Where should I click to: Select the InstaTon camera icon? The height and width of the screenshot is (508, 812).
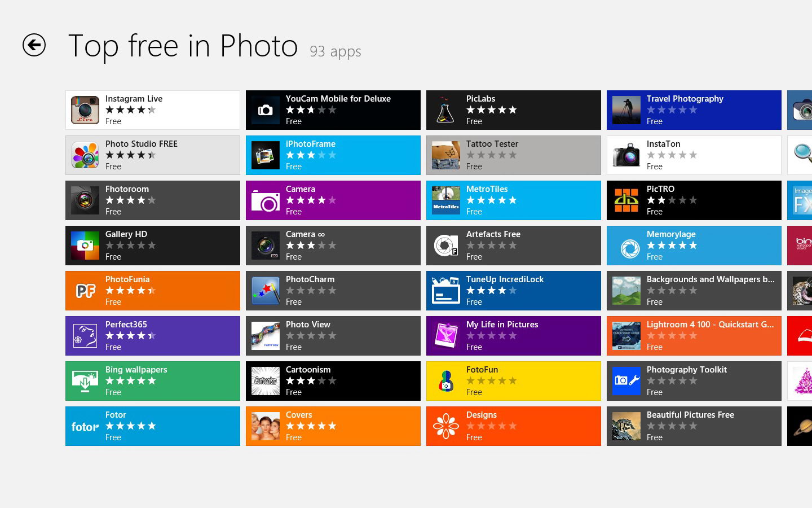click(x=626, y=155)
